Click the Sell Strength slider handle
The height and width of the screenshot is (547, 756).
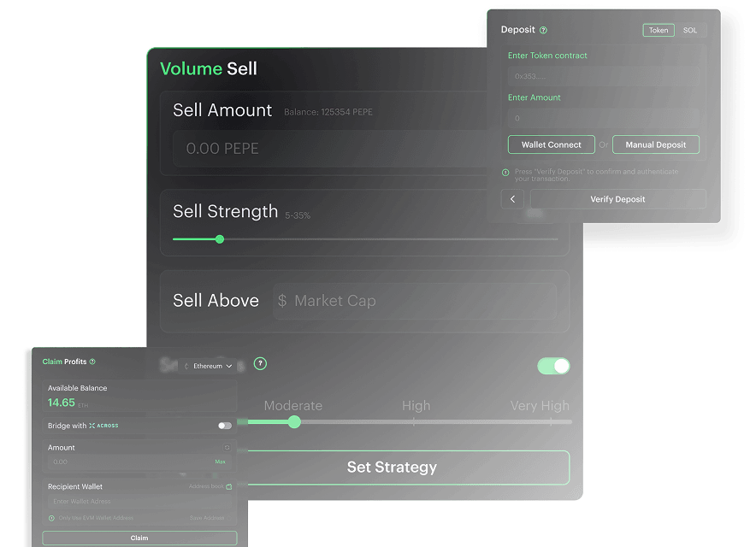click(x=220, y=239)
